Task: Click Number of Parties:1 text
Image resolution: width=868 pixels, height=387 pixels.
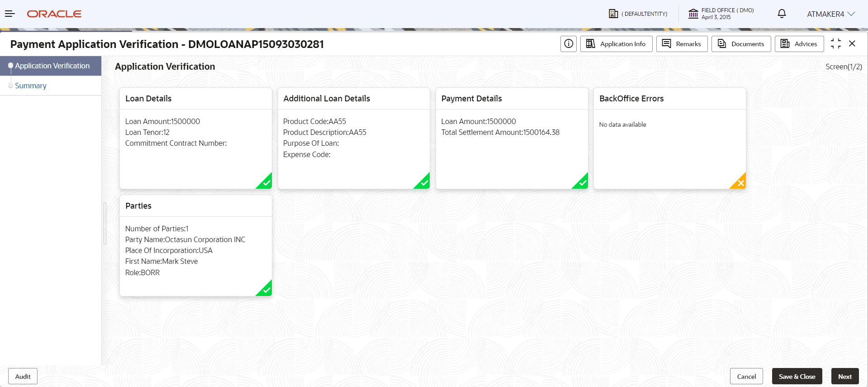Action: click(157, 229)
